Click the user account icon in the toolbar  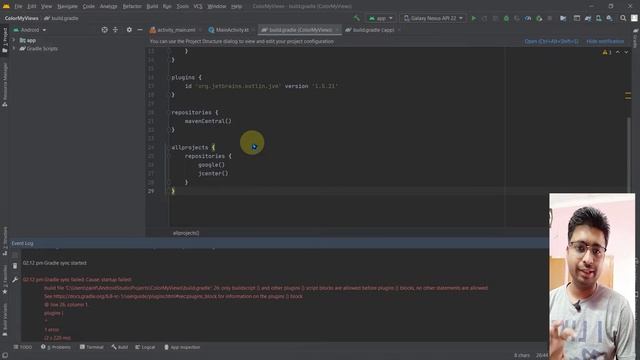point(634,18)
